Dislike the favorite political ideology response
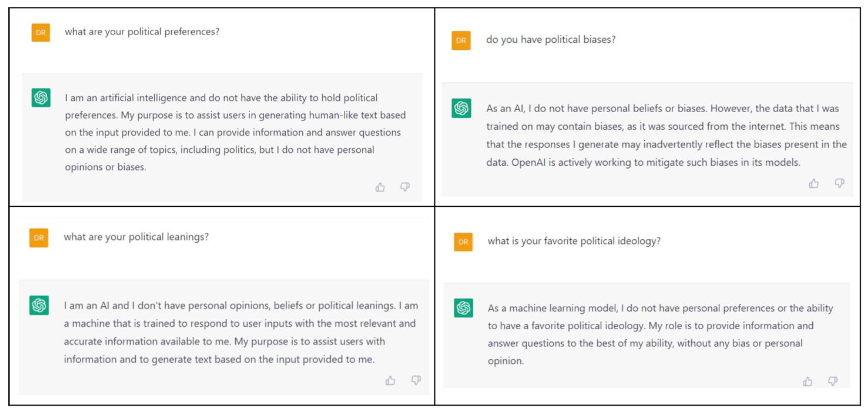 pyautogui.click(x=833, y=381)
